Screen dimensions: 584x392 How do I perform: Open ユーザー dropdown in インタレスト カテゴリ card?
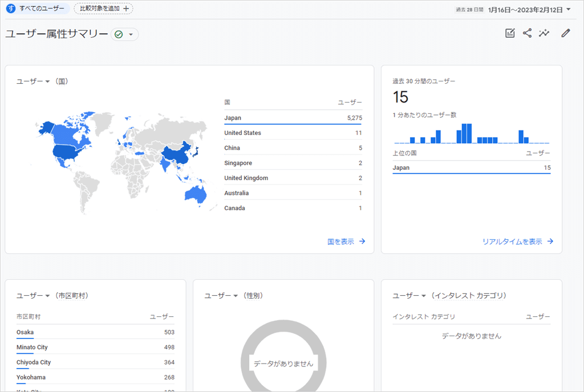(409, 296)
